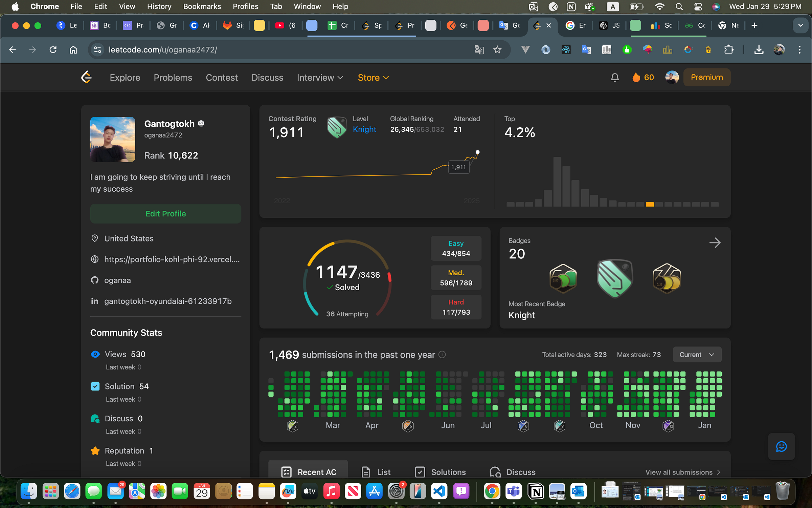This screenshot has width=812, height=508.
Task: Open the Current year dropdown
Action: [x=697, y=355]
